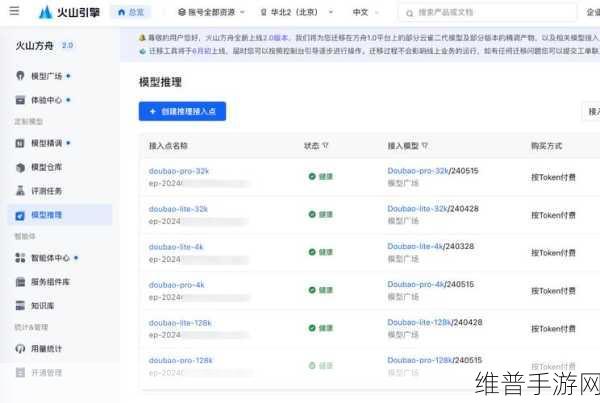Viewport: 600px width, 403px height.
Task: Open Doubao-pro-128k model link
Action: [x=420, y=360]
